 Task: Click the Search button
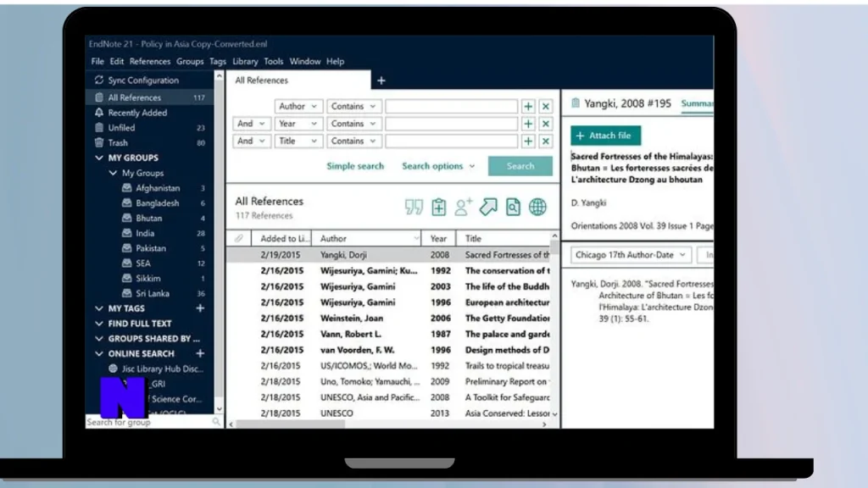[x=520, y=166]
